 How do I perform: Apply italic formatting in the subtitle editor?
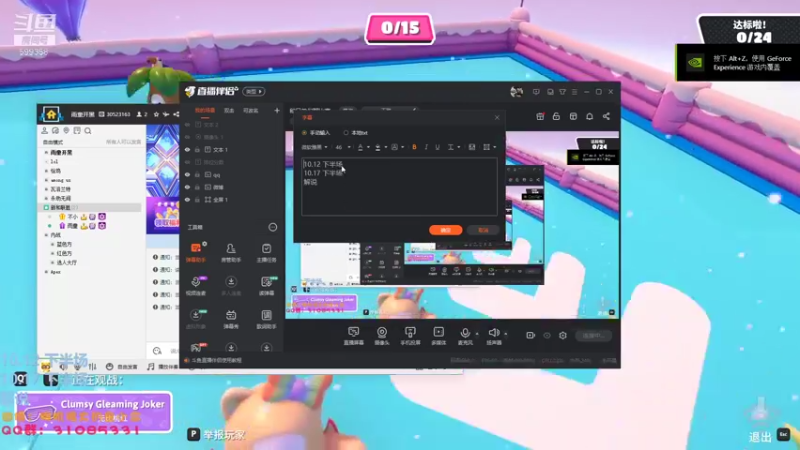pyautogui.click(x=426, y=147)
